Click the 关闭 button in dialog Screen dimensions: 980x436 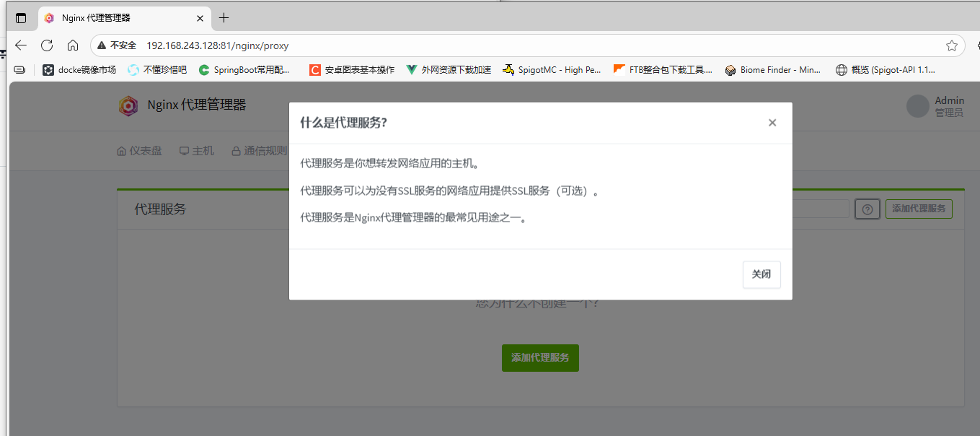click(x=761, y=274)
